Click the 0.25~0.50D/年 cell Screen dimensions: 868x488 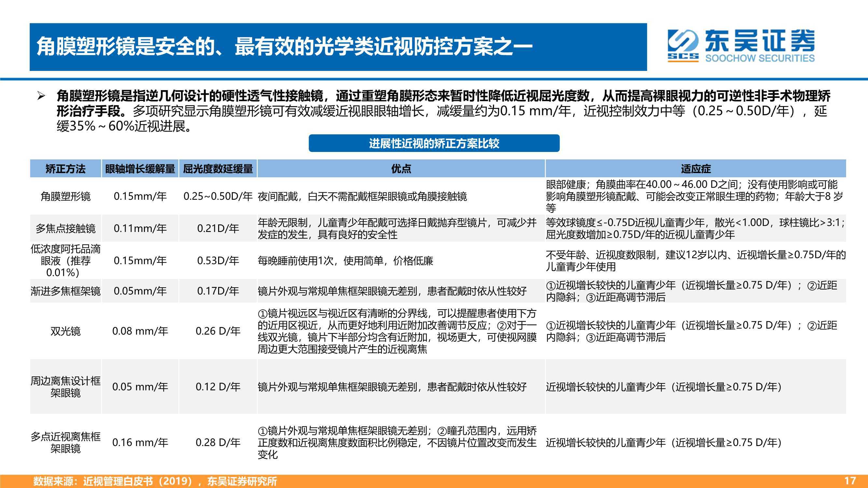tap(218, 197)
